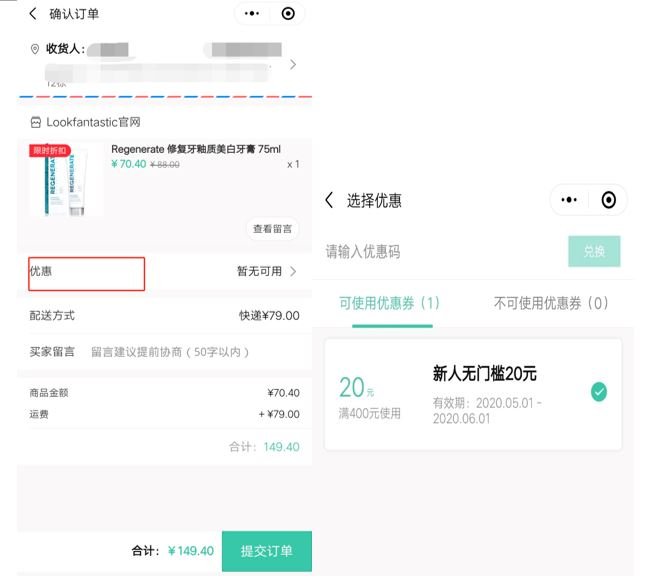The width and height of the screenshot is (672, 581).
Task: Click the 新人无门槛20元 coupon title
Action: click(484, 374)
